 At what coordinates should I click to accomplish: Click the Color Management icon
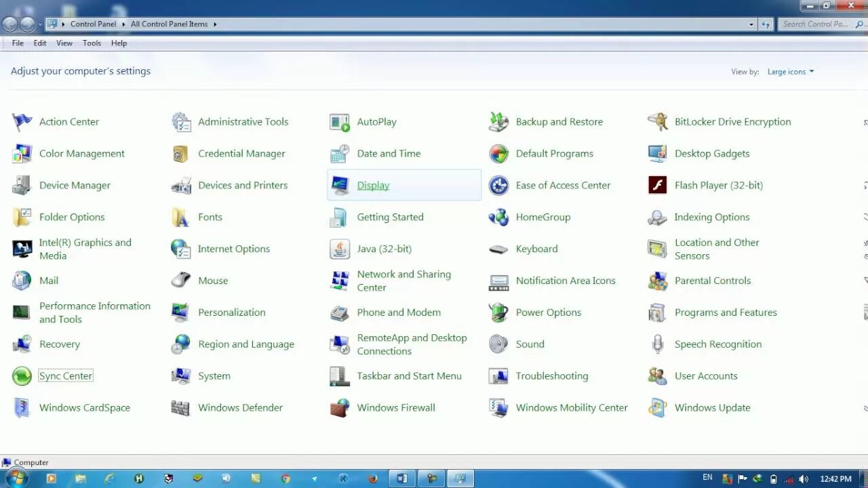click(22, 154)
